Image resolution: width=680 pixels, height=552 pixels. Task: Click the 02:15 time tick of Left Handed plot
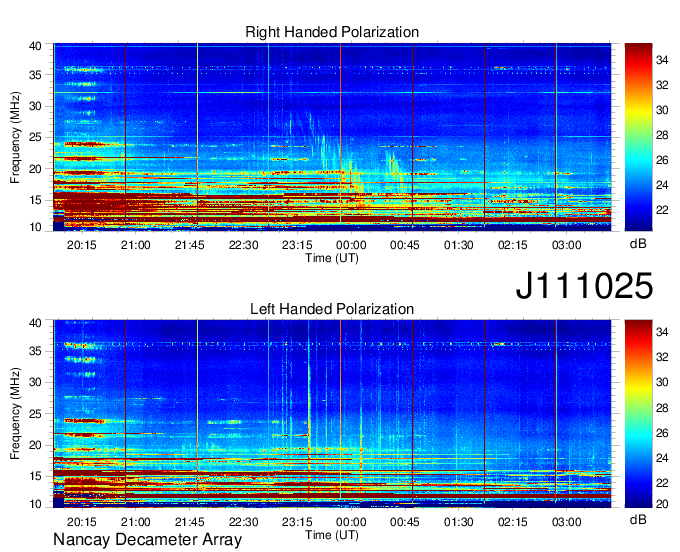tap(513, 522)
